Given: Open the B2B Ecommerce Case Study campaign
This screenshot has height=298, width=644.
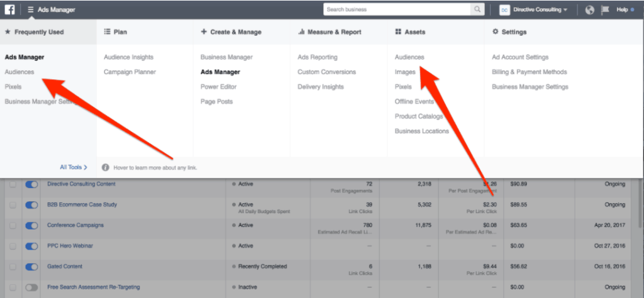Looking at the screenshot, I should coord(82,204).
